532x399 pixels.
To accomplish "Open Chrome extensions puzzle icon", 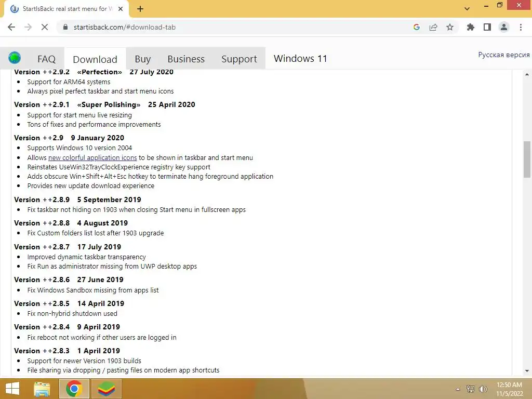I will click(471, 27).
